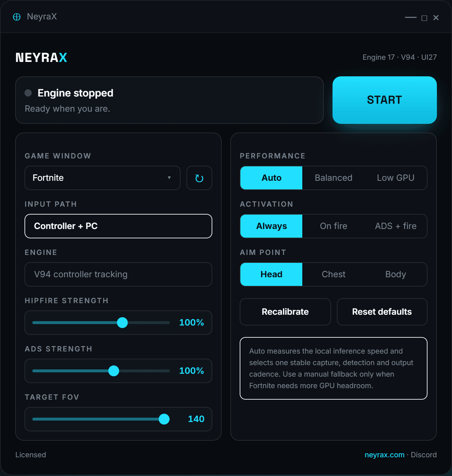Screen dimensions: 452x476
Task: Click the 'Ready when you are.' text
Action: tap(67, 109)
